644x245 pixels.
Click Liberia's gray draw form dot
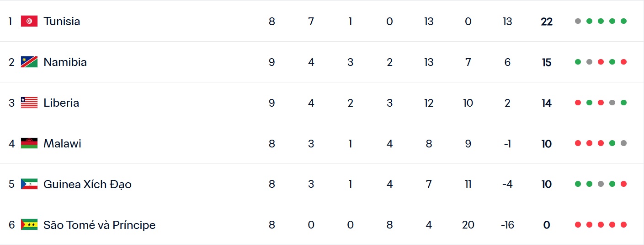[x=612, y=103]
